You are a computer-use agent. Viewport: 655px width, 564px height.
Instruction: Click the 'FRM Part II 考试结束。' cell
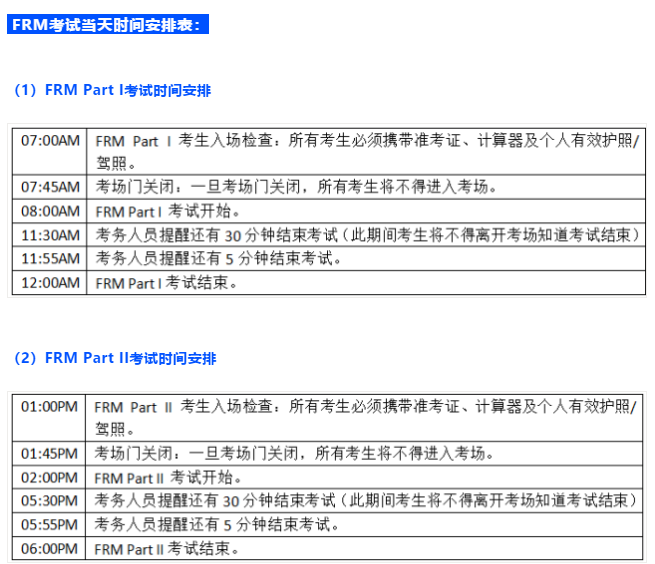(364, 549)
